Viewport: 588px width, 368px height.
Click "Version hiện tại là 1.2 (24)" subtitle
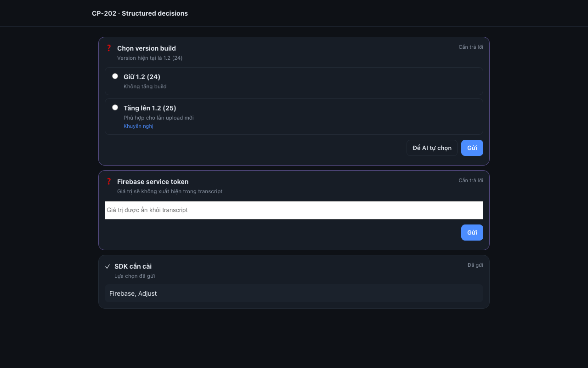click(x=150, y=58)
